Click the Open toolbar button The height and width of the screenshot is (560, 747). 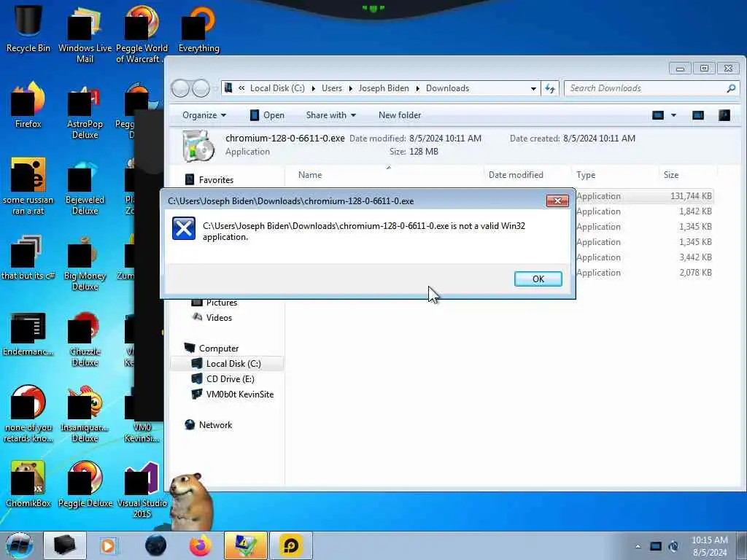click(267, 115)
